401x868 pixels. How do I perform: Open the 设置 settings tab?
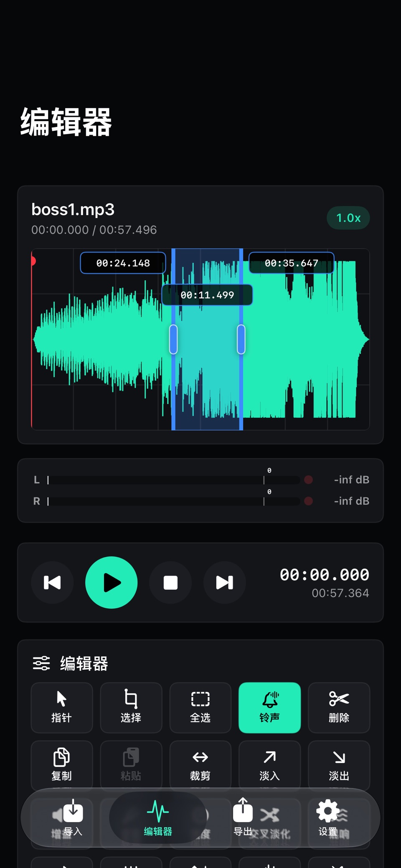pyautogui.click(x=328, y=818)
